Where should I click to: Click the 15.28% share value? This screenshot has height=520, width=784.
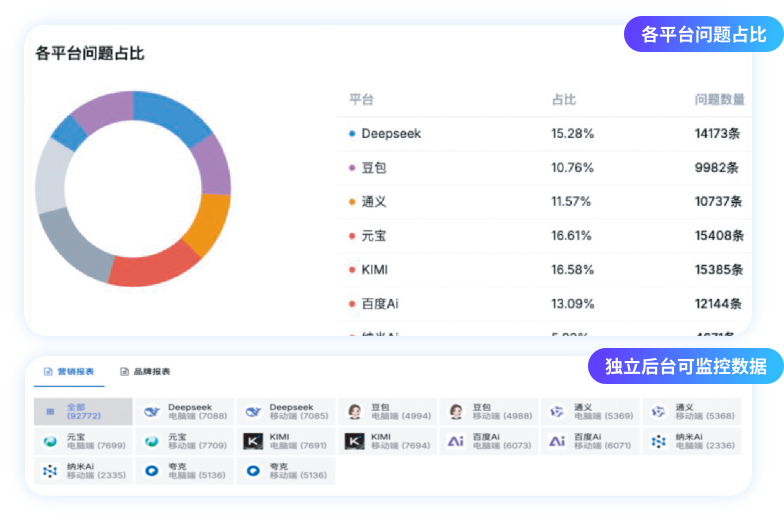572,134
